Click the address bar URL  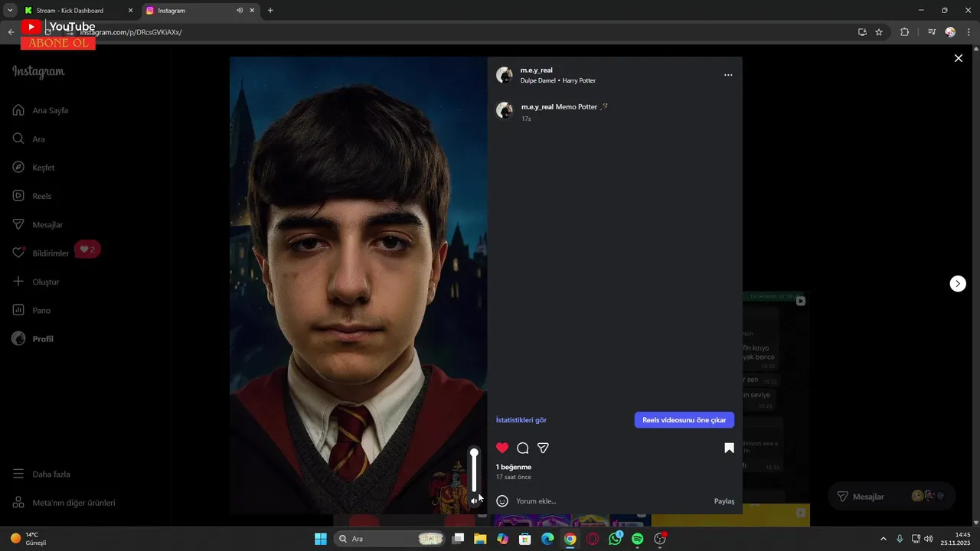coord(131,32)
